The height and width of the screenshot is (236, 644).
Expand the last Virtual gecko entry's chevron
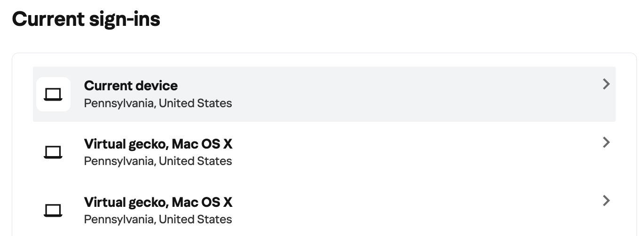coord(606,201)
